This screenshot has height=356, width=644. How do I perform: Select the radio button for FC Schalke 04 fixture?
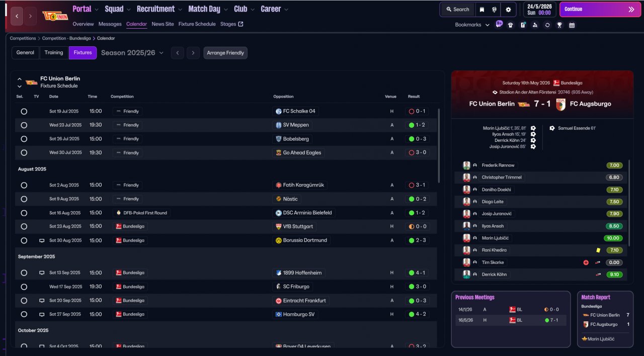pyautogui.click(x=24, y=112)
